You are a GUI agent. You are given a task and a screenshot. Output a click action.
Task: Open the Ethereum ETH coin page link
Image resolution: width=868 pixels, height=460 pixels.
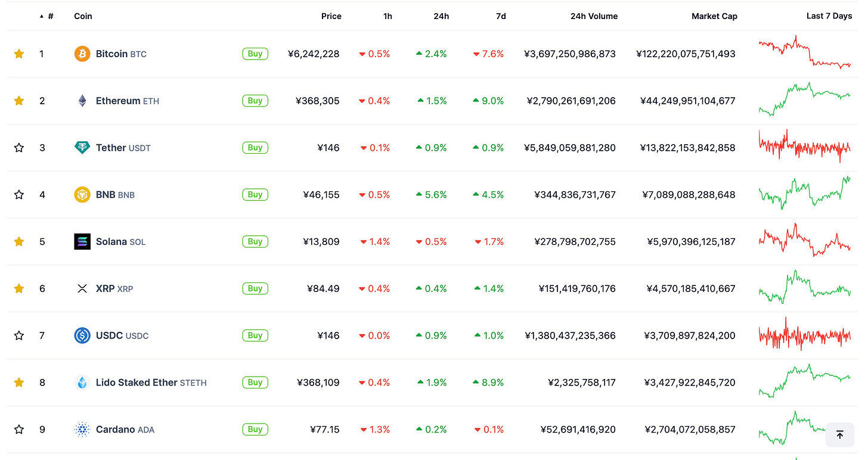[128, 101]
